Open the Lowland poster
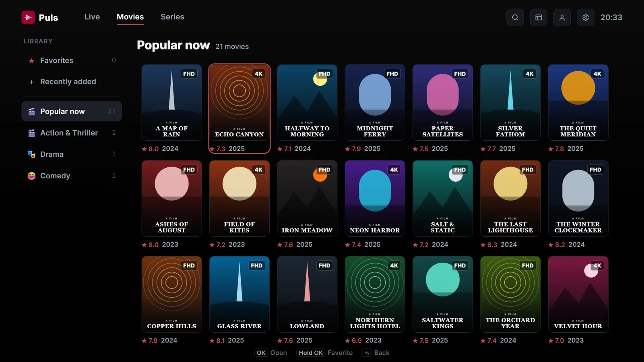The width and height of the screenshot is (644, 362). 307,294
